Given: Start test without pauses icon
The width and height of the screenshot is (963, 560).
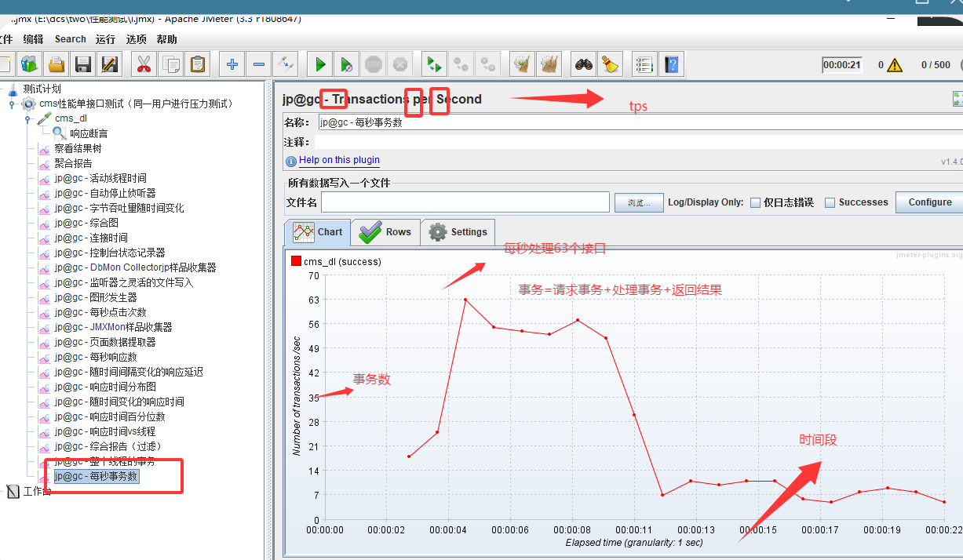Looking at the screenshot, I should pyautogui.click(x=346, y=64).
